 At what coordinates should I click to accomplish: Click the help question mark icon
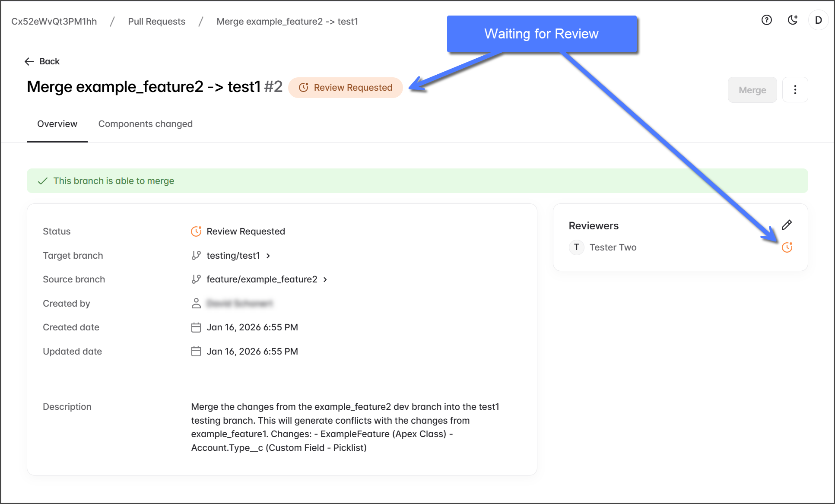pos(766,20)
